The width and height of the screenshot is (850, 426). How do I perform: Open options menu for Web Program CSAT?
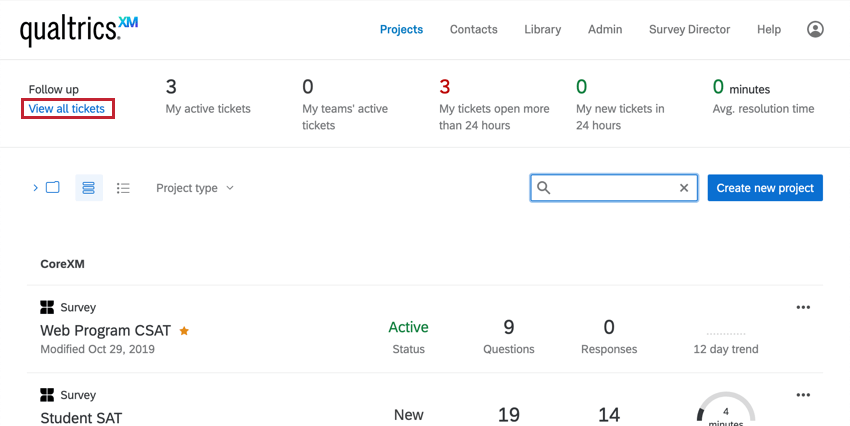802,307
